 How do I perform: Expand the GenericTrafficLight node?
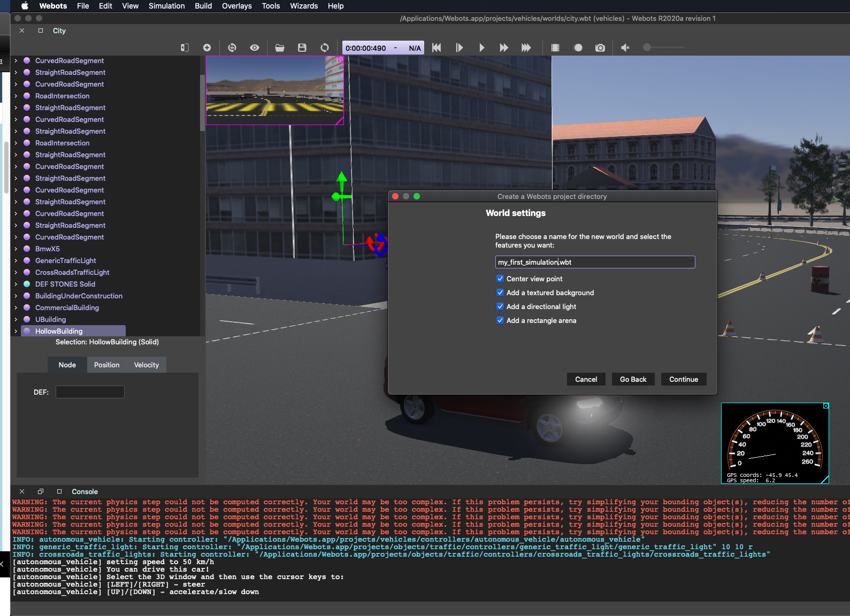[x=16, y=260]
